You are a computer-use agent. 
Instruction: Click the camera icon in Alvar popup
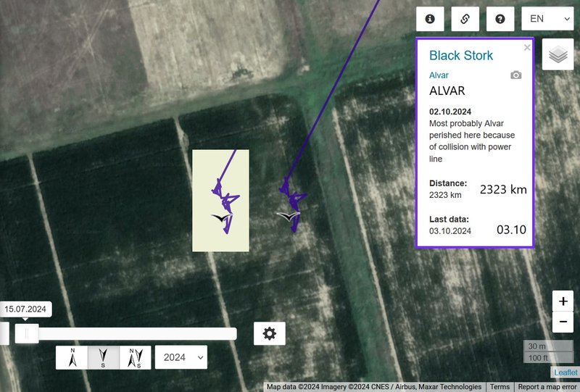coord(516,75)
